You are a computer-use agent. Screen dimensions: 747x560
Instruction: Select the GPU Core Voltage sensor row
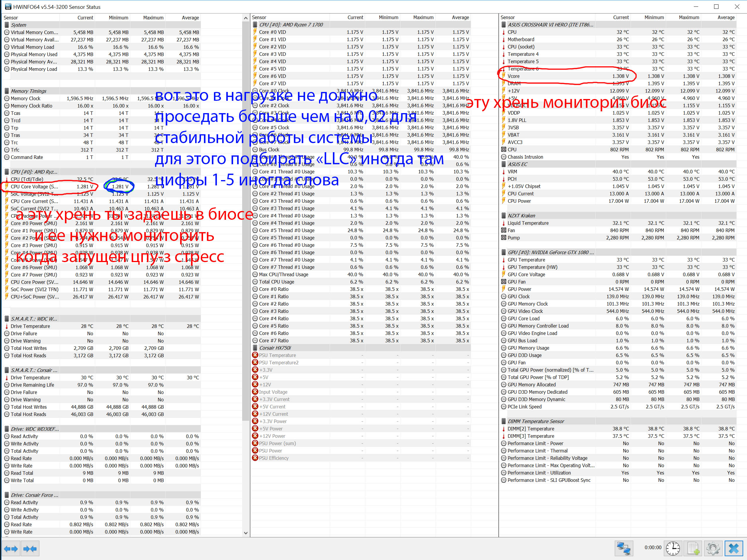[x=526, y=274]
